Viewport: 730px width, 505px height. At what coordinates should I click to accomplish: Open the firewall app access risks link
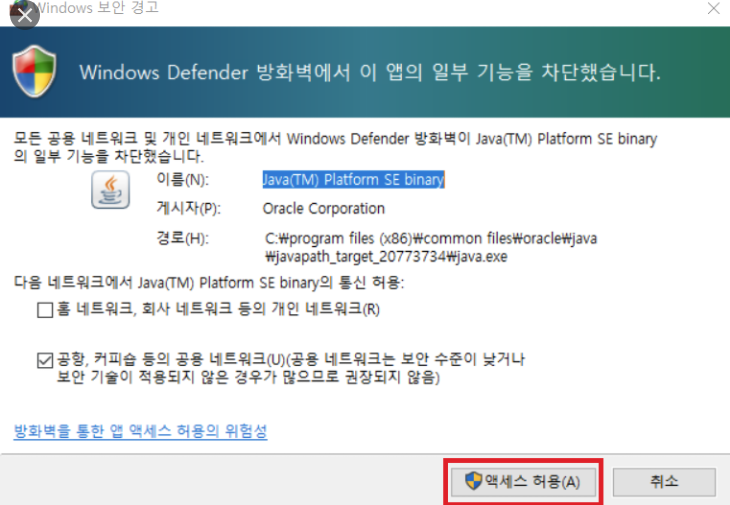(140, 431)
